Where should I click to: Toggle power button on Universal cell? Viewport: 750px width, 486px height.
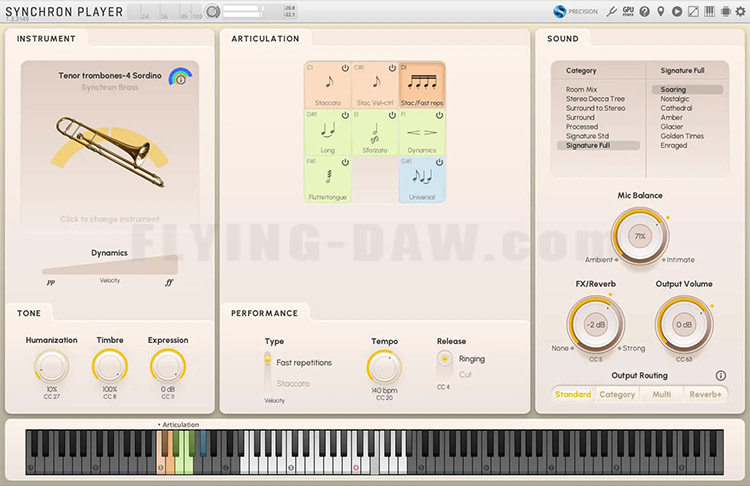tap(439, 162)
